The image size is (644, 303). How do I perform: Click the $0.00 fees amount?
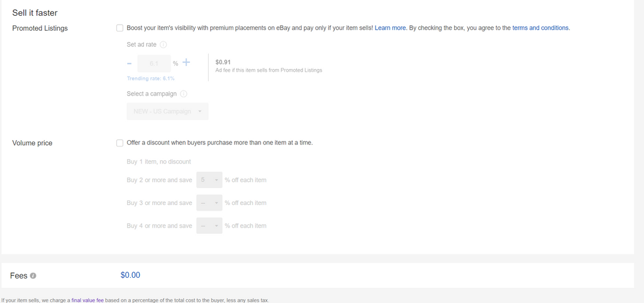point(130,275)
